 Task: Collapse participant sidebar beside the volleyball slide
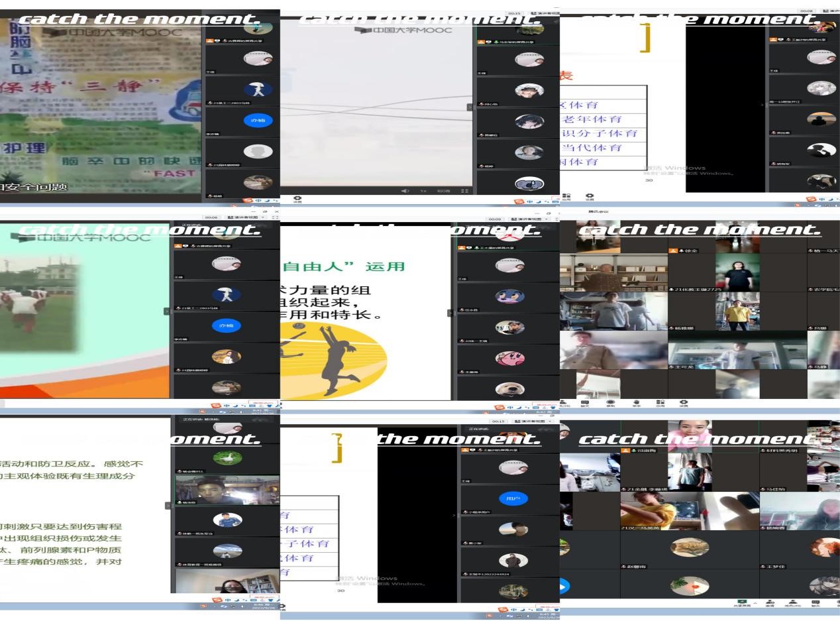click(x=451, y=313)
